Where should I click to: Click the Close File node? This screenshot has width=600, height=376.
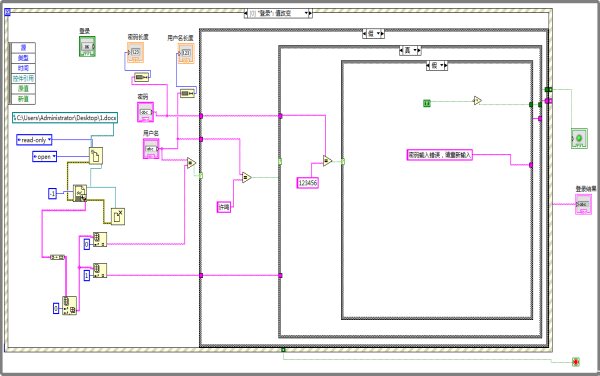tap(118, 216)
